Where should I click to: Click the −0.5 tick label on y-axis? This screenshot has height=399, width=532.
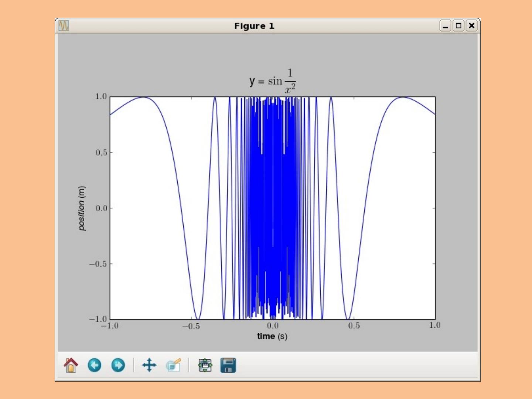coord(98,264)
